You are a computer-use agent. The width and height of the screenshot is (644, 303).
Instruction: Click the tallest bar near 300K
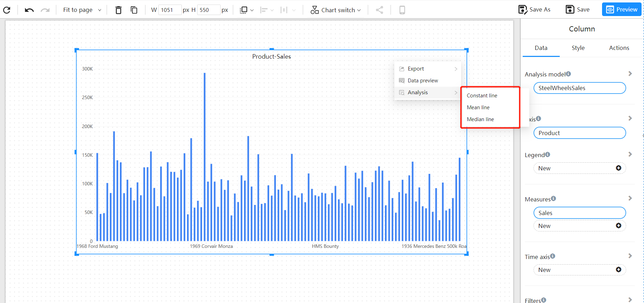[205, 157]
